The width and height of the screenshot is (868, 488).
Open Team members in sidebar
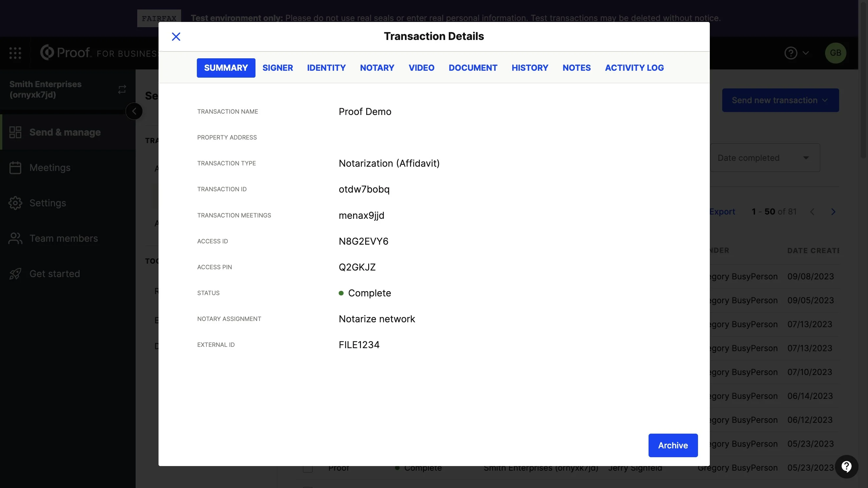68,238
